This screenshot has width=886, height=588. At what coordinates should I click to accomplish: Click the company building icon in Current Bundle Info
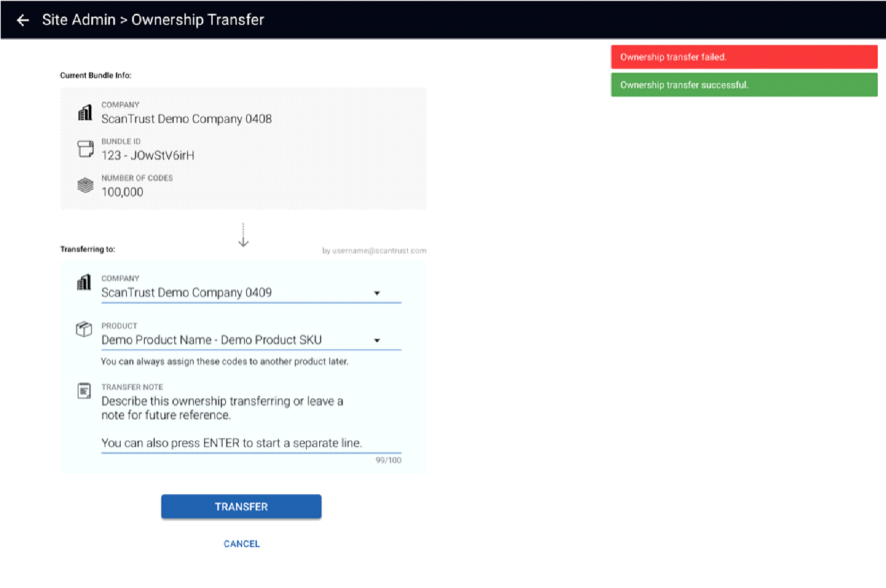point(85,113)
